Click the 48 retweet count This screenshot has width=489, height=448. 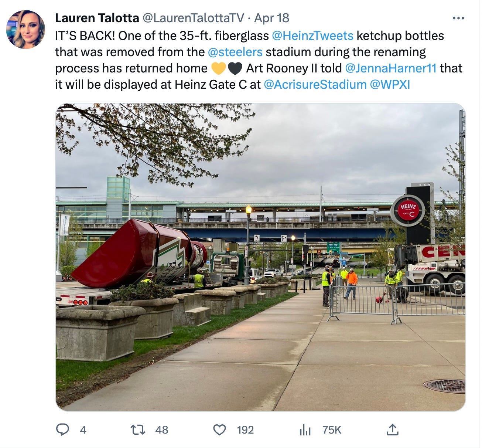162,430
